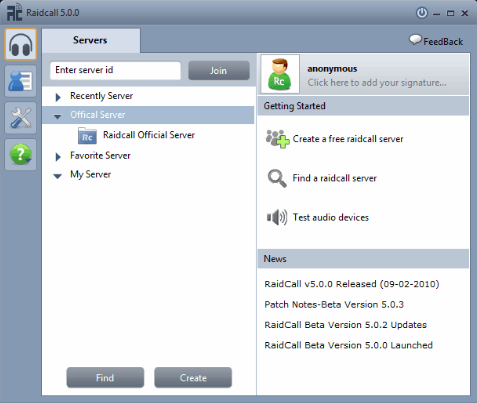The height and width of the screenshot is (403, 477).
Task: Expand the Favorite Server tree arrow
Action: click(58, 157)
